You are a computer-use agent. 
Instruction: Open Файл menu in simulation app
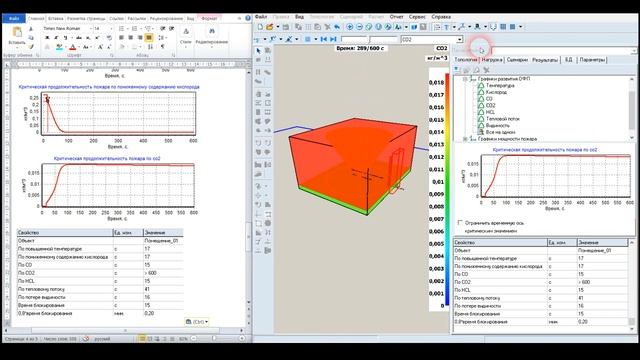pyautogui.click(x=261, y=17)
